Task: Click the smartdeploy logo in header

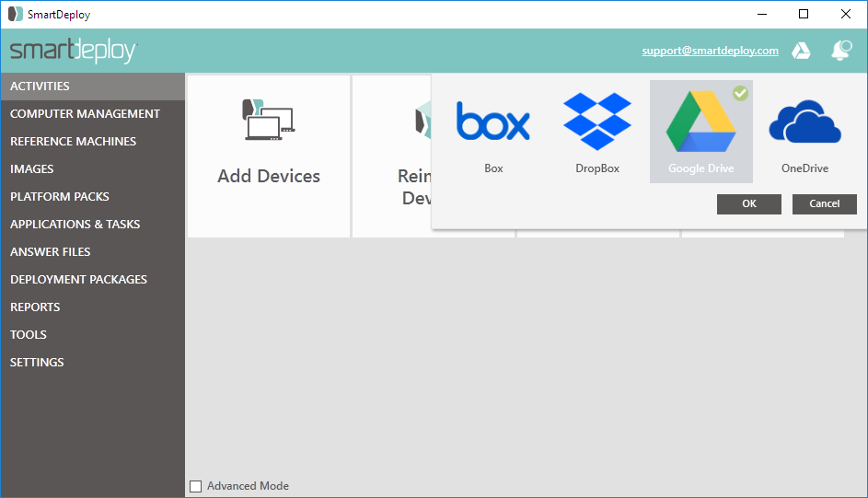Action: tap(74, 51)
